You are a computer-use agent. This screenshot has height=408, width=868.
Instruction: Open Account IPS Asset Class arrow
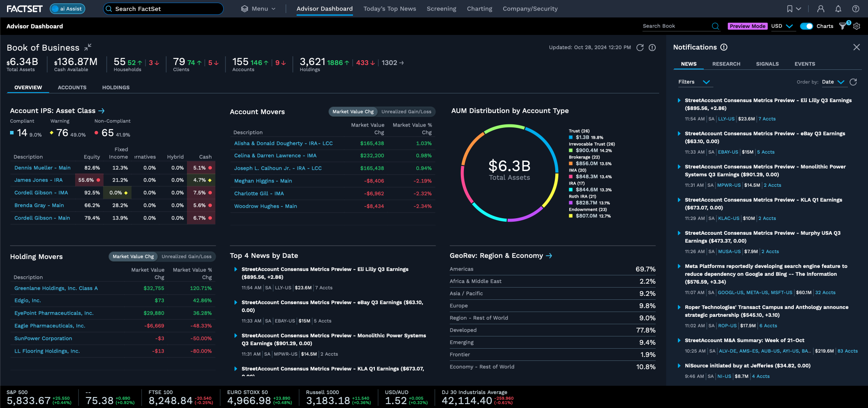[x=101, y=111]
